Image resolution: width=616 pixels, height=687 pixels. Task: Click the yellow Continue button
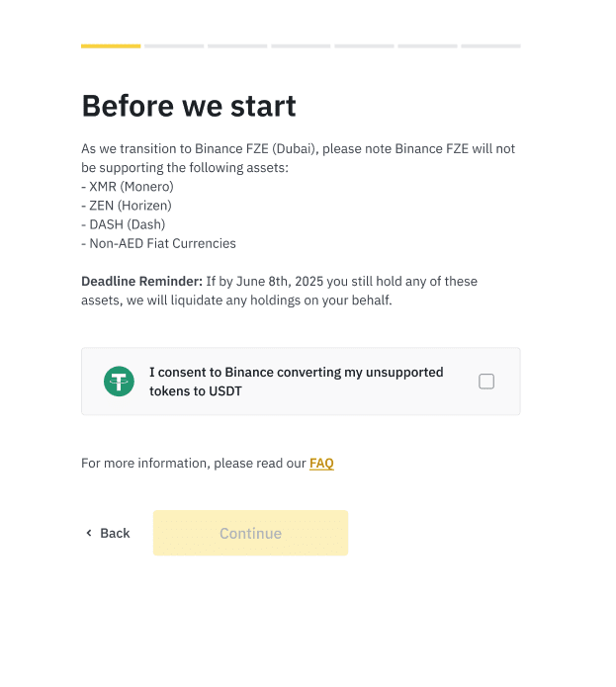coord(250,533)
